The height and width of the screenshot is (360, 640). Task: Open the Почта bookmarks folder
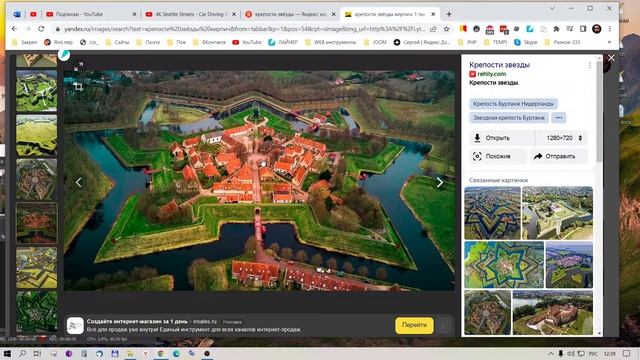pyautogui.click(x=148, y=42)
